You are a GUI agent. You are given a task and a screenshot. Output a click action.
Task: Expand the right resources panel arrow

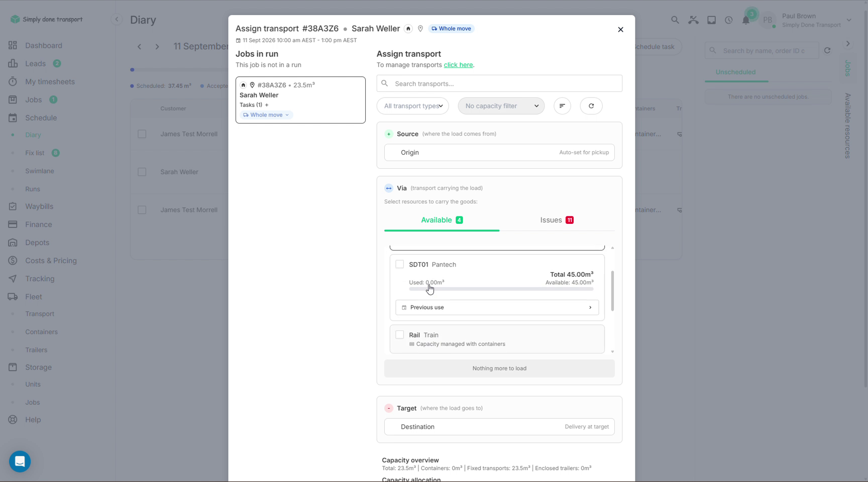click(x=848, y=44)
